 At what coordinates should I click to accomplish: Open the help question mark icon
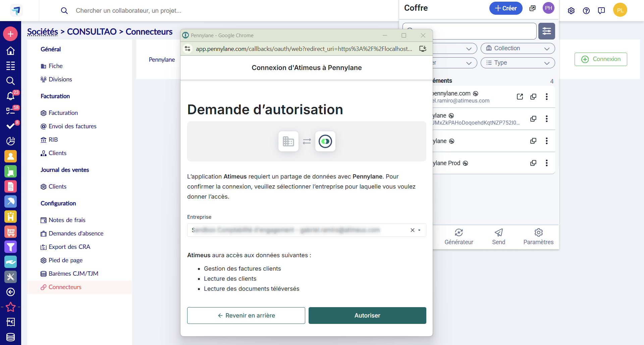586,11
